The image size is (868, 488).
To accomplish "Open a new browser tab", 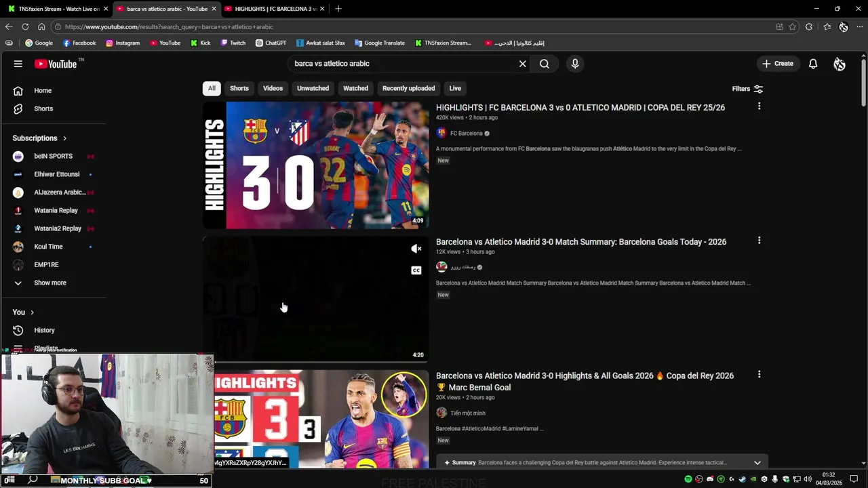I will point(338,9).
